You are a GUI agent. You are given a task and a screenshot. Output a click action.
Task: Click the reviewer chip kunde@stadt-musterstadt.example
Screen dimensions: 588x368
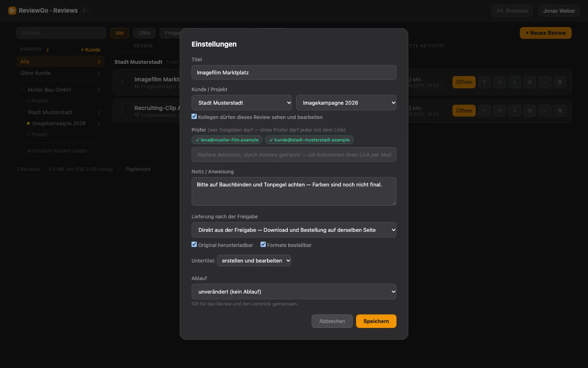(x=310, y=140)
